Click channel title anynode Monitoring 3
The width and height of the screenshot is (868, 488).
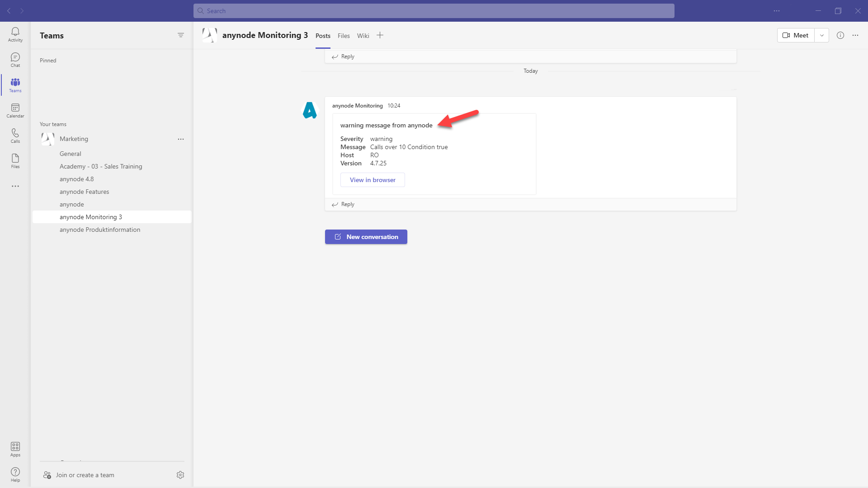[265, 35]
